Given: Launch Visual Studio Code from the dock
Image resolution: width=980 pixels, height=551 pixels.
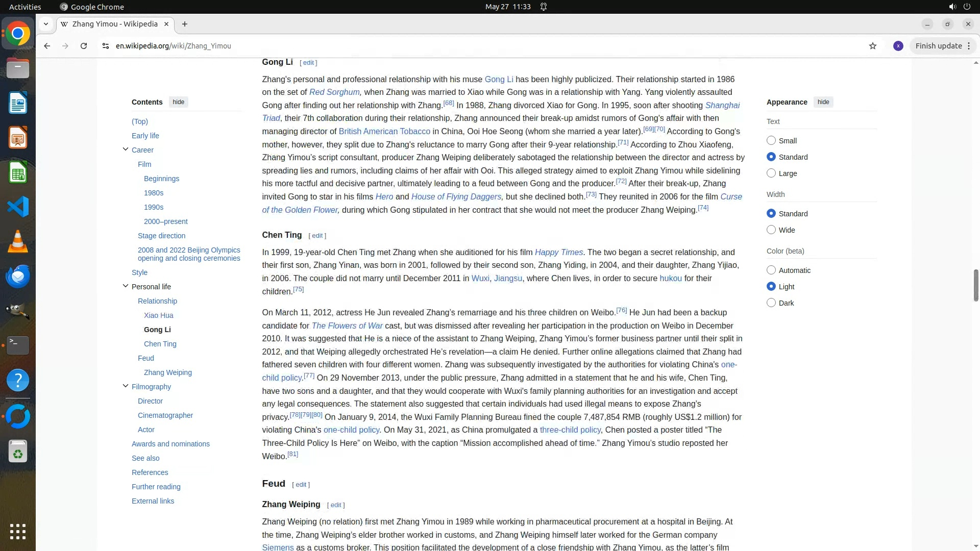Looking at the screenshot, I should 18,207.
